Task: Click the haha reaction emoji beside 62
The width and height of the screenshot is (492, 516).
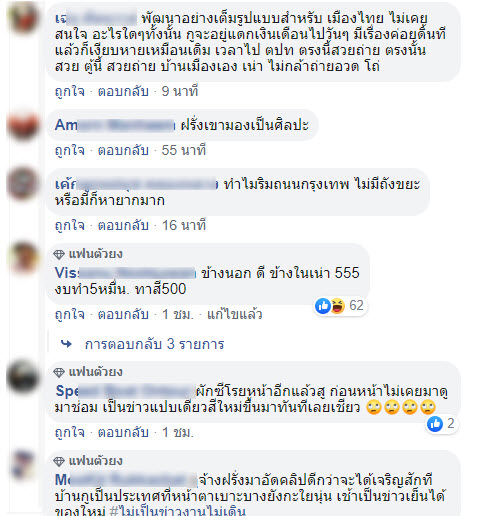Action: click(x=337, y=305)
